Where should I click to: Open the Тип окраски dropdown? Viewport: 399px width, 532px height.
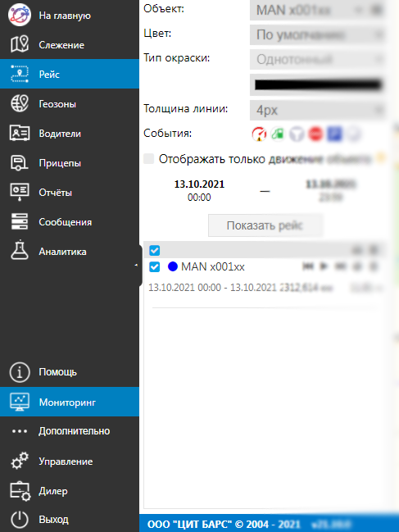pos(318,60)
